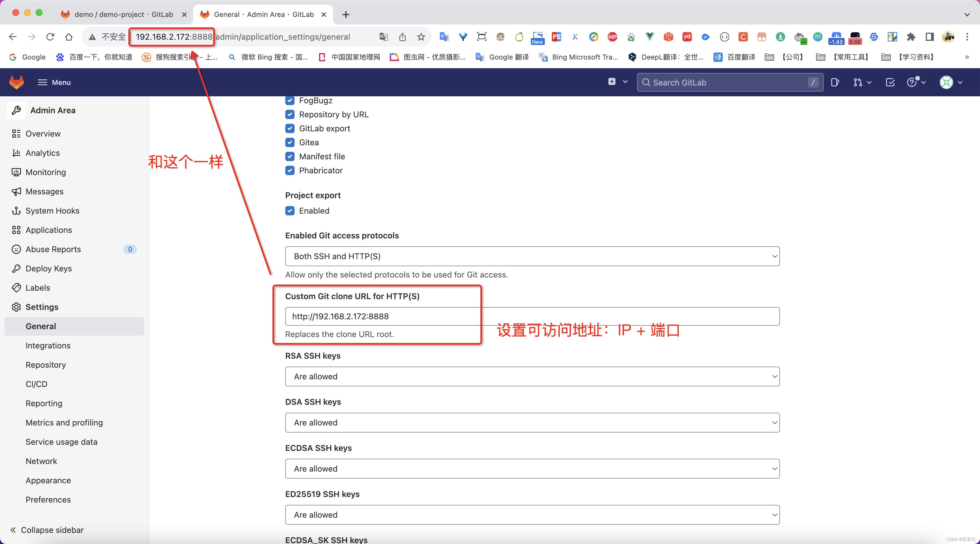Uncheck Manifest file import source
Image resolution: width=980 pixels, height=544 pixels.
pos(290,156)
